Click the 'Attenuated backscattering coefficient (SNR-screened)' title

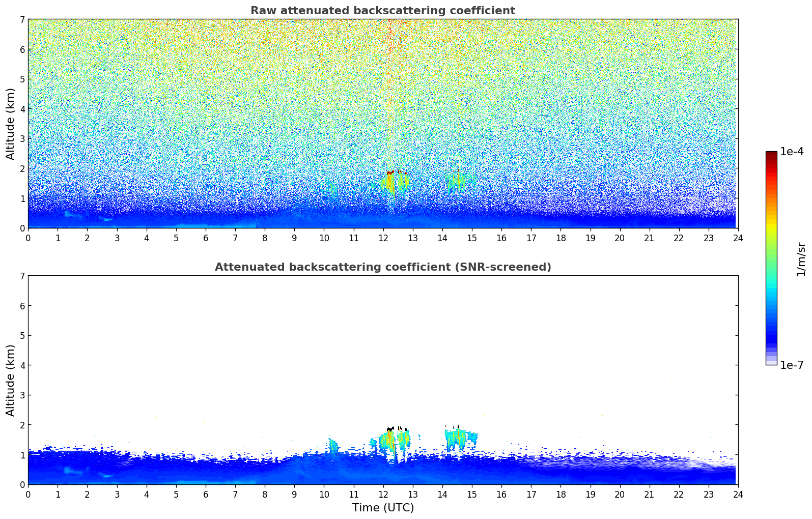pos(383,267)
